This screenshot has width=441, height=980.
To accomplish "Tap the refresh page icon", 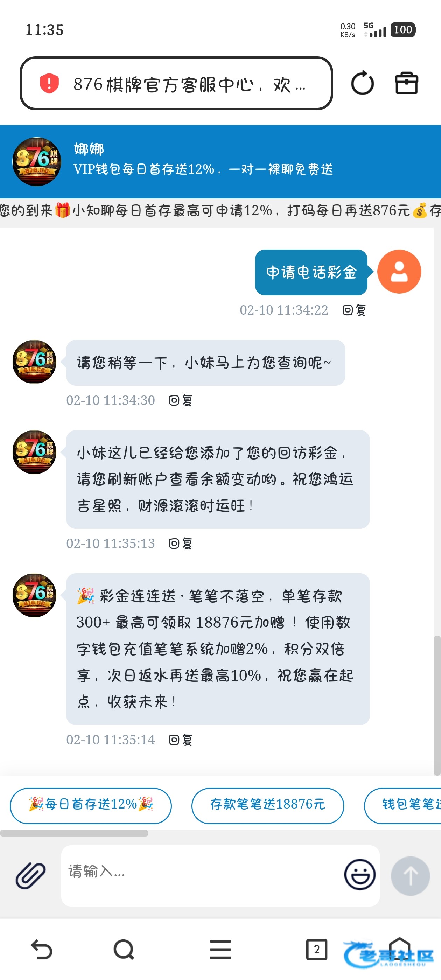I will [x=362, y=83].
